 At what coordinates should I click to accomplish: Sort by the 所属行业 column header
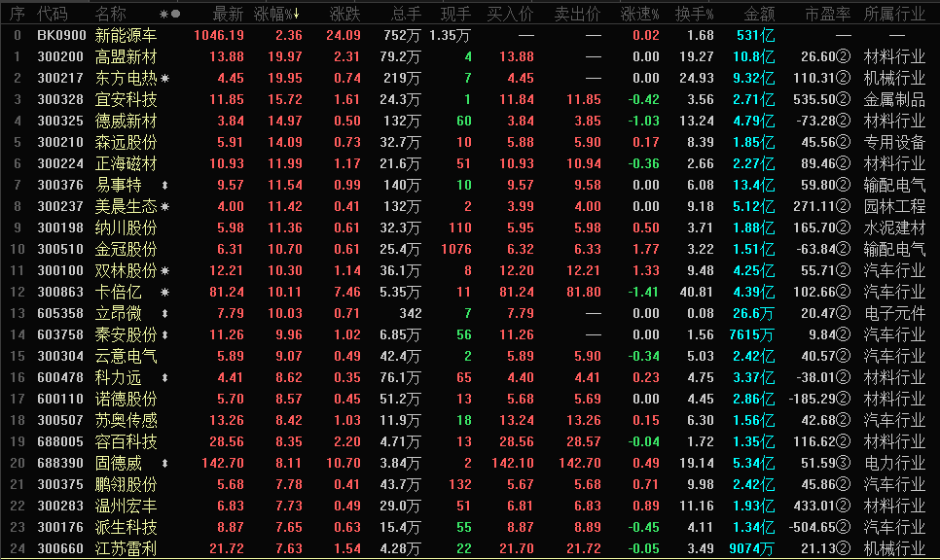pos(894,14)
